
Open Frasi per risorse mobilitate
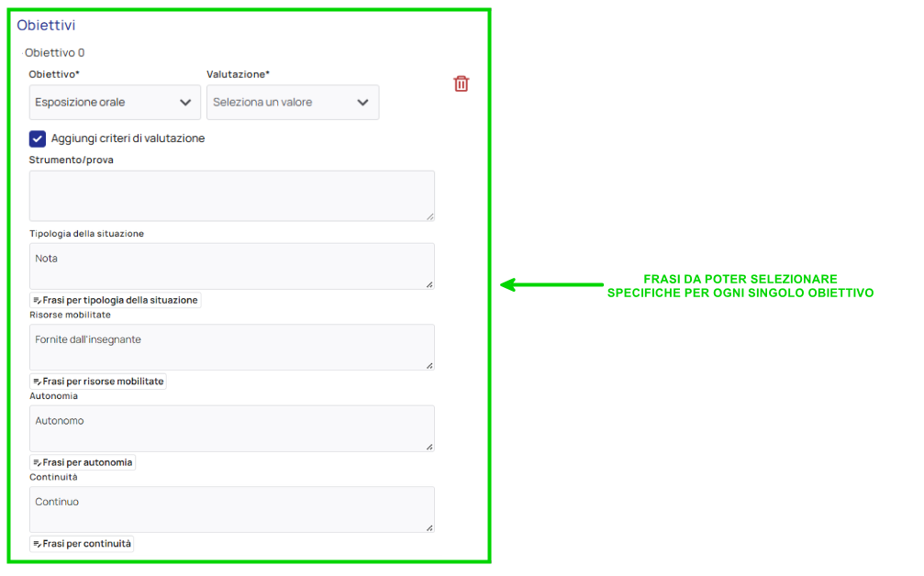(x=98, y=382)
